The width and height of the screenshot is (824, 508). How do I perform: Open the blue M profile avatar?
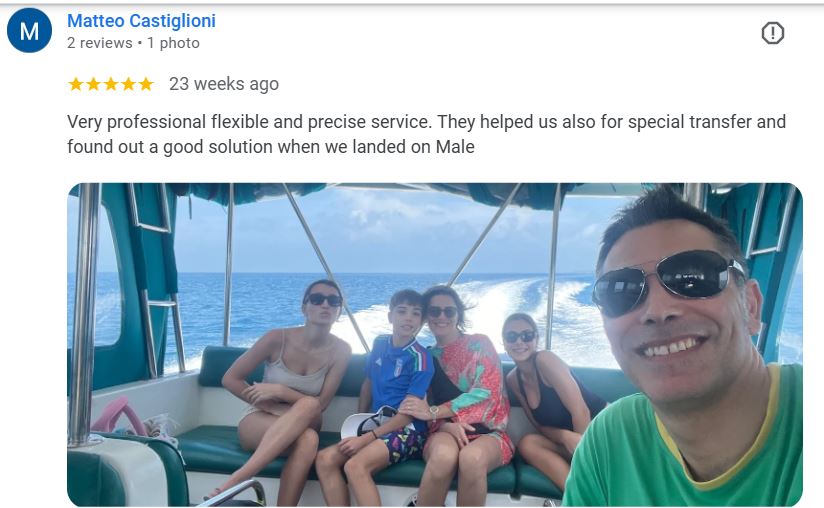[29, 30]
